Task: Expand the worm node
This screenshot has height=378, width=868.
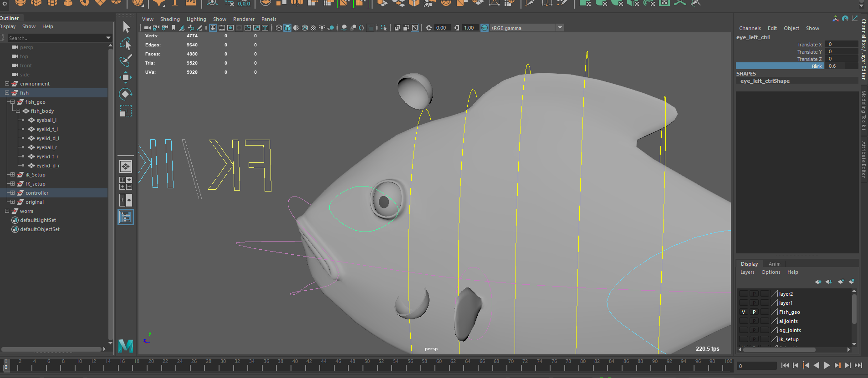Action: [x=7, y=211]
